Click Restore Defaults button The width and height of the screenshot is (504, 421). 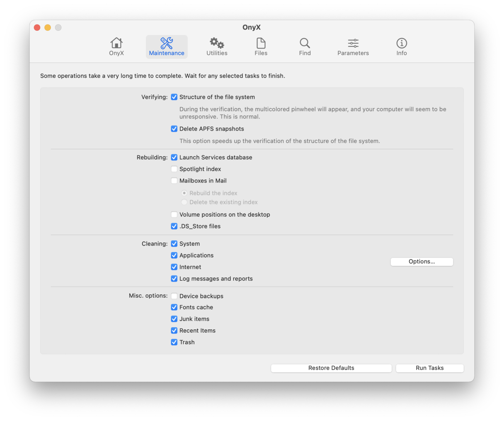(x=331, y=368)
